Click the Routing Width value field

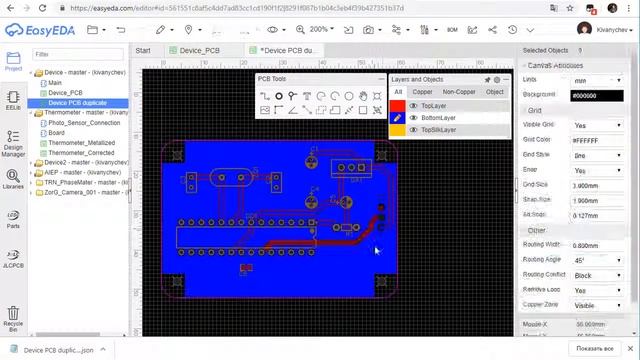click(597, 245)
